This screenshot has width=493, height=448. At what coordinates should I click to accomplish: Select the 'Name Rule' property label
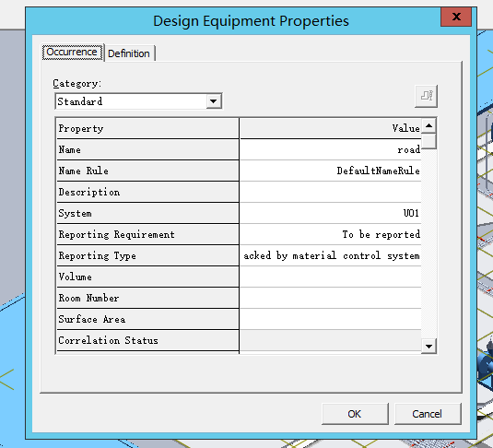(x=147, y=171)
